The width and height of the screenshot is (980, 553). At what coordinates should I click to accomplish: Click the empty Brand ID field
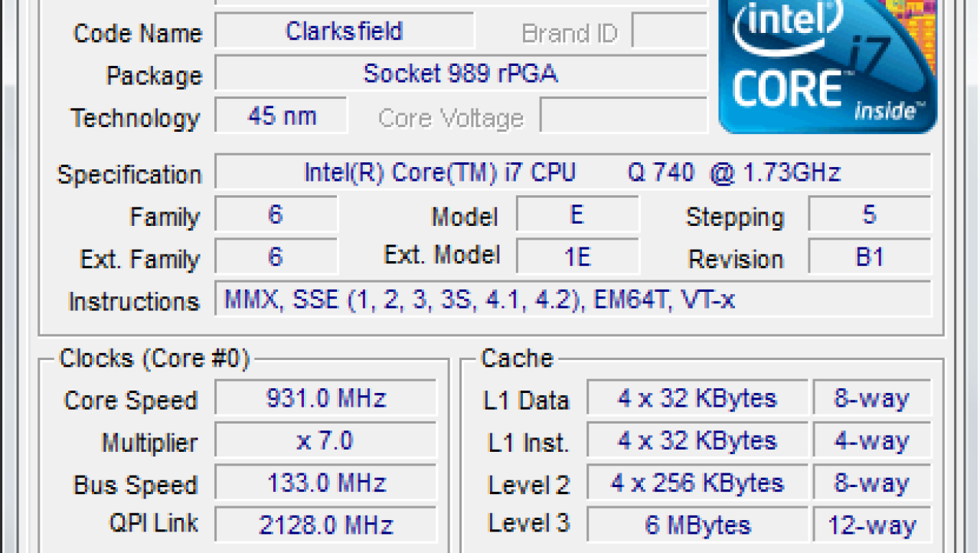pyautogui.click(x=670, y=32)
